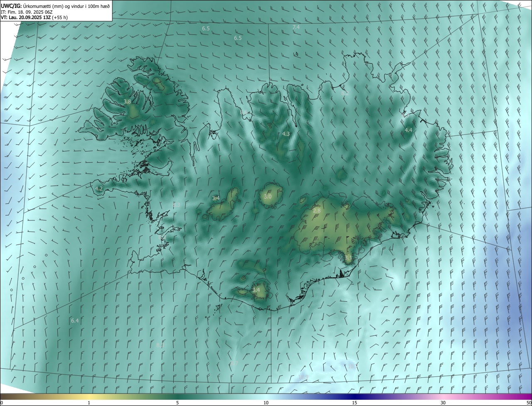
Task: Click the 10 tick label on the color scale
Action: pos(266,403)
